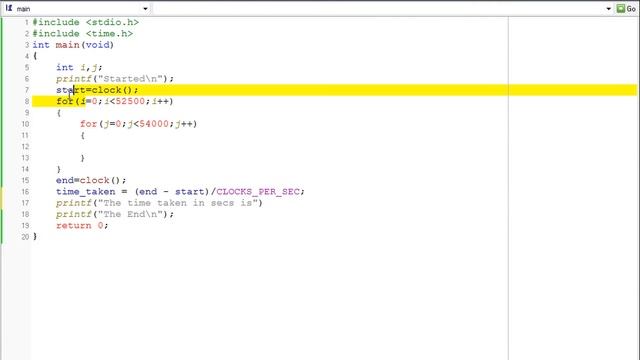Click printf "The time taken in secs is" line
This screenshot has height=360, width=640.
click(x=159, y=203)
